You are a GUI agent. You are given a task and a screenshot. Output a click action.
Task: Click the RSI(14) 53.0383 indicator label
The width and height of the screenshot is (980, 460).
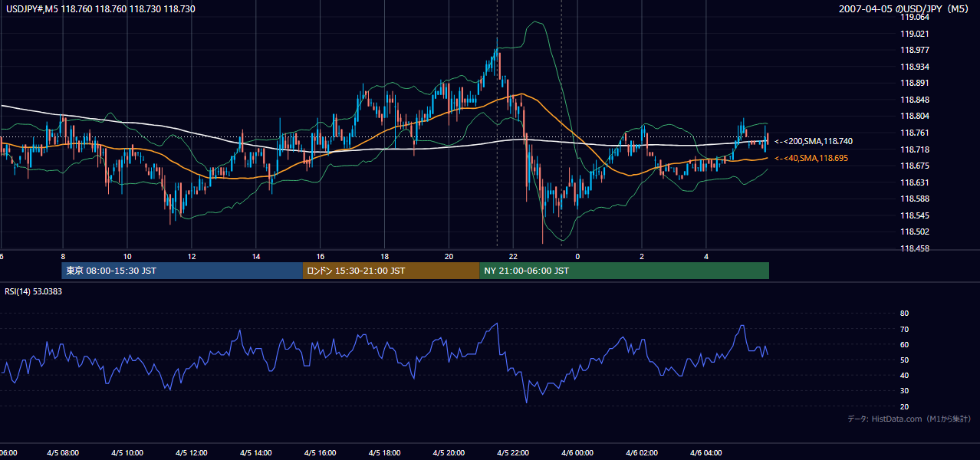pyautogui.click(x=34, y=291)
